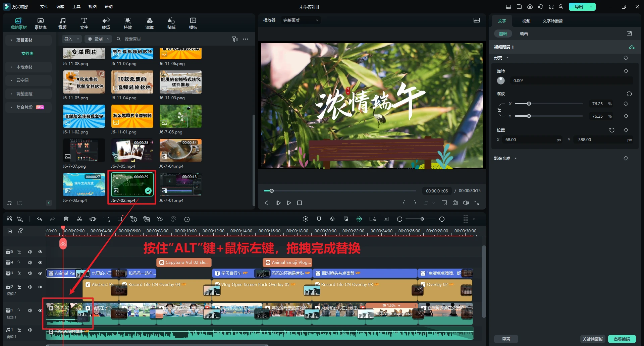This screenshot has height=346, width=644.
Task: Switch to the 动画 sub-tab
Action: pyautogui.click(x=524, y=34)
